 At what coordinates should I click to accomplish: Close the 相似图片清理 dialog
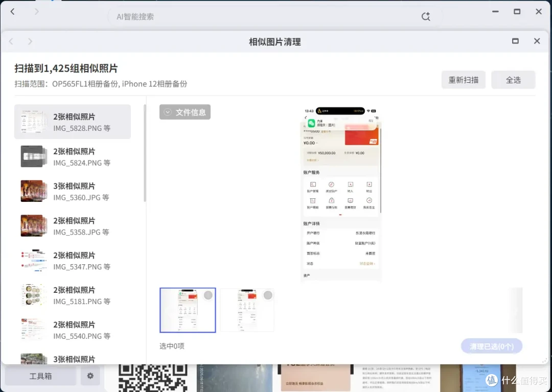click(x=537, y=41)
